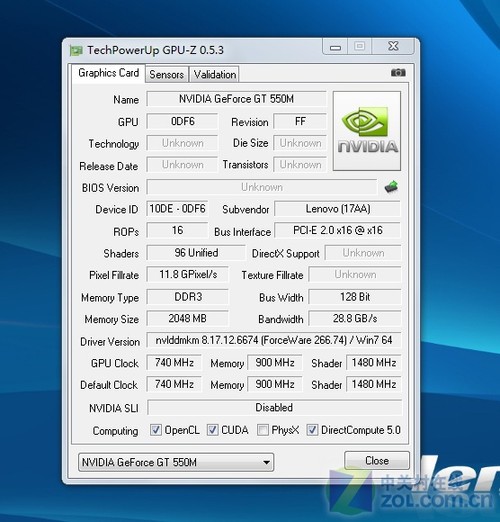Screen dimensions: 500x522
Task: Click the TechPowerUp GPU-Z 0.5.3 title text
Action: [x=156, y=50]
